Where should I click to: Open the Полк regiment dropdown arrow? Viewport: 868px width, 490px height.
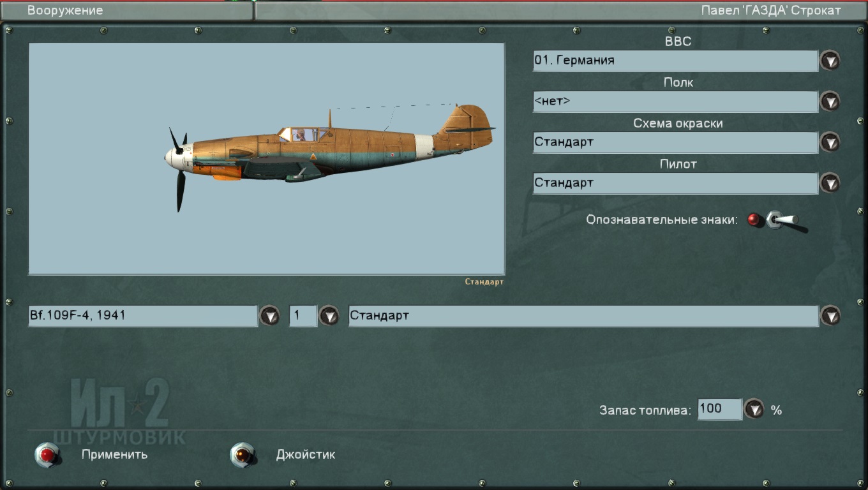(830, 101)
